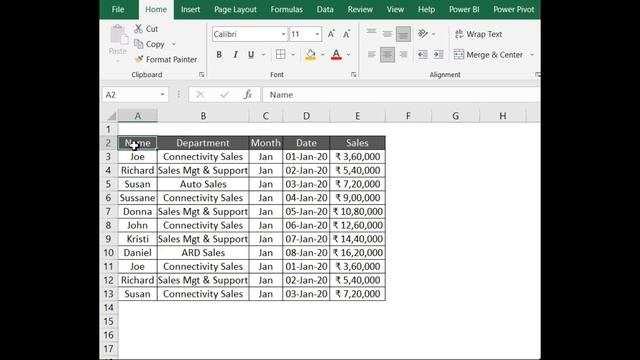640x360 pixels.
Task: Click the Merge & Center button
Action: coord(489,54)
